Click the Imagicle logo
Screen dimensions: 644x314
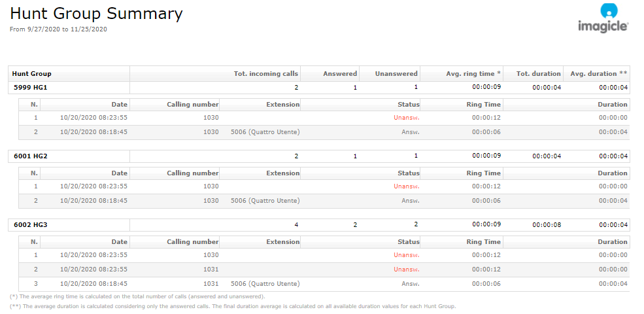602,18
